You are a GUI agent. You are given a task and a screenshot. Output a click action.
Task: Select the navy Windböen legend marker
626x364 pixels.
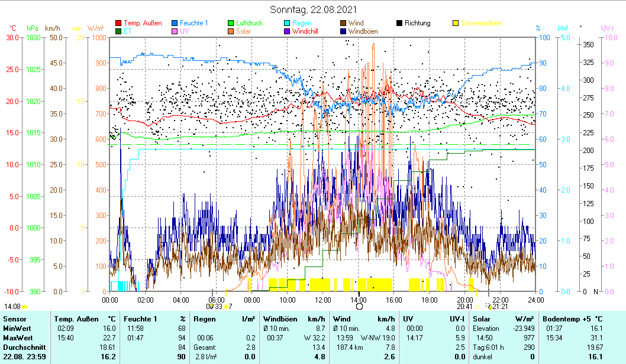tap(343, 31)
